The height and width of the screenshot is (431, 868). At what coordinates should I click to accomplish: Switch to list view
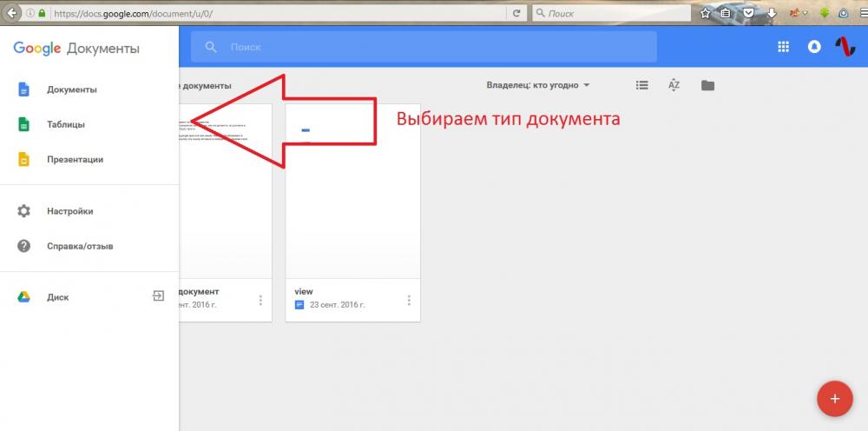point(642,85)
